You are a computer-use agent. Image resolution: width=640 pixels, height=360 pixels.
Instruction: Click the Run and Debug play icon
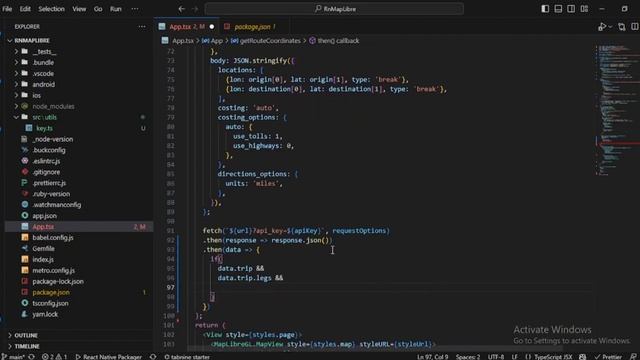[602, 27]
